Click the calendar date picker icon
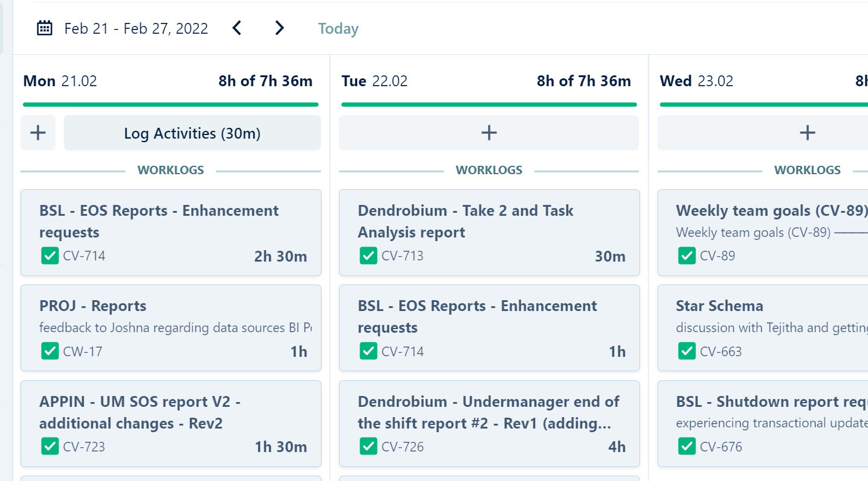The image size is (868, 481). [45, 28]
